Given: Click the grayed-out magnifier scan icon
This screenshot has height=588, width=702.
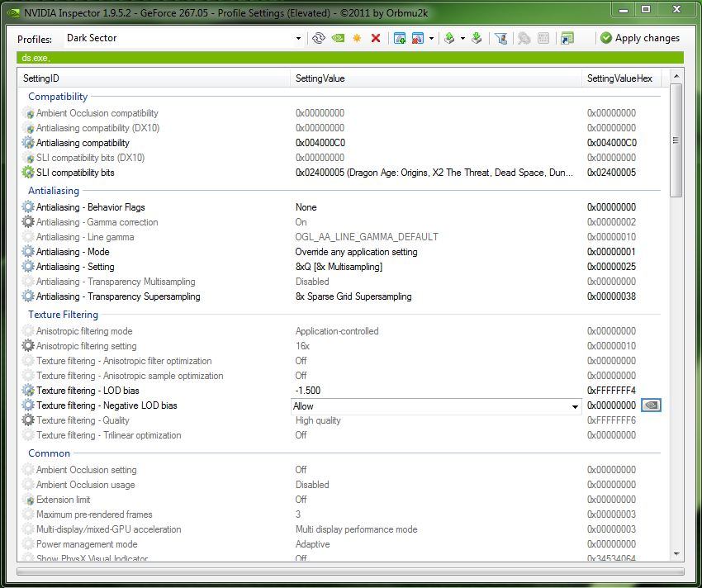Looking at the screenshot, I should [524, 39].
